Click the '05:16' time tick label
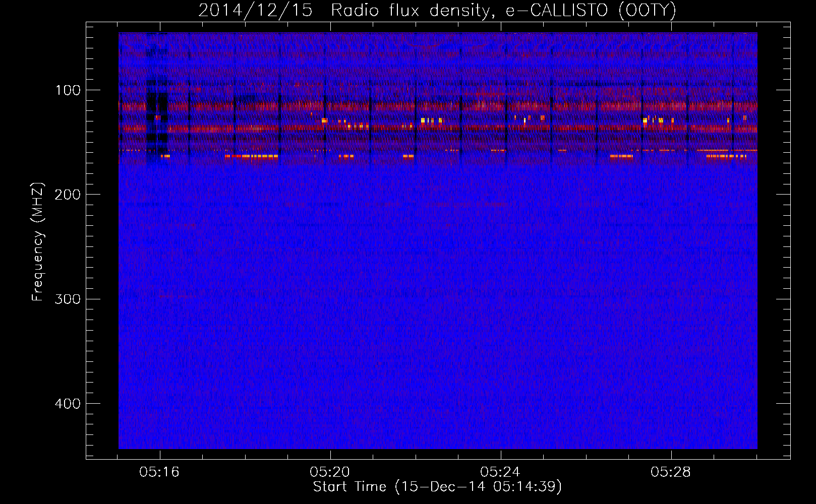The width and height of the screenshot is (816, 504). [x=159, y=472]
